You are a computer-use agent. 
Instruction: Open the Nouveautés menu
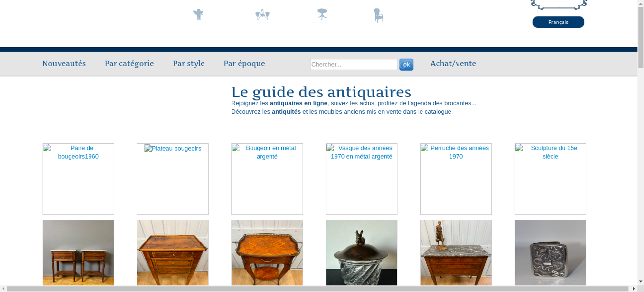coord(64,64)
